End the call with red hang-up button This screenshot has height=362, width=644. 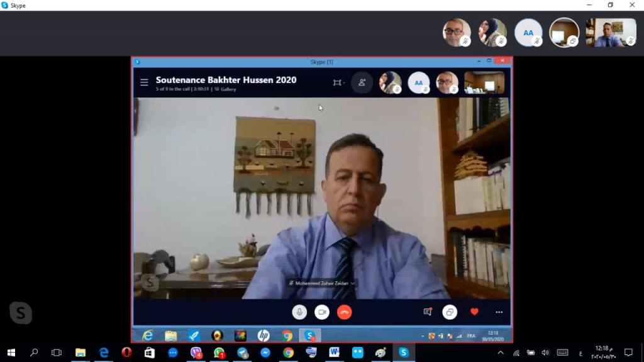pyautogui.click(x=344, y=312)
